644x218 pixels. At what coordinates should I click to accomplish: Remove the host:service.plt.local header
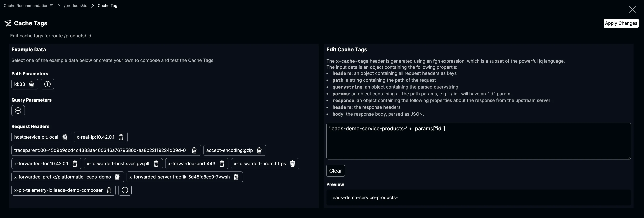(65, 137)
